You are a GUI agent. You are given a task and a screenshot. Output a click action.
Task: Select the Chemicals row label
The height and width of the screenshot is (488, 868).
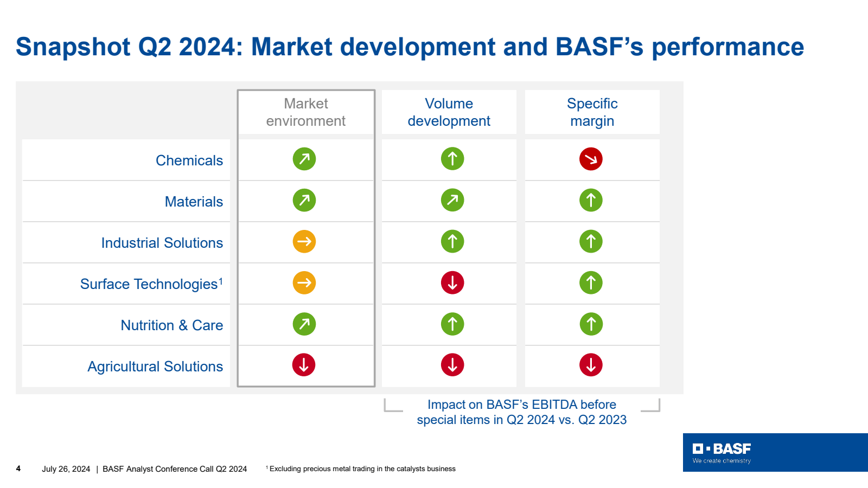(x=189, y=160)
